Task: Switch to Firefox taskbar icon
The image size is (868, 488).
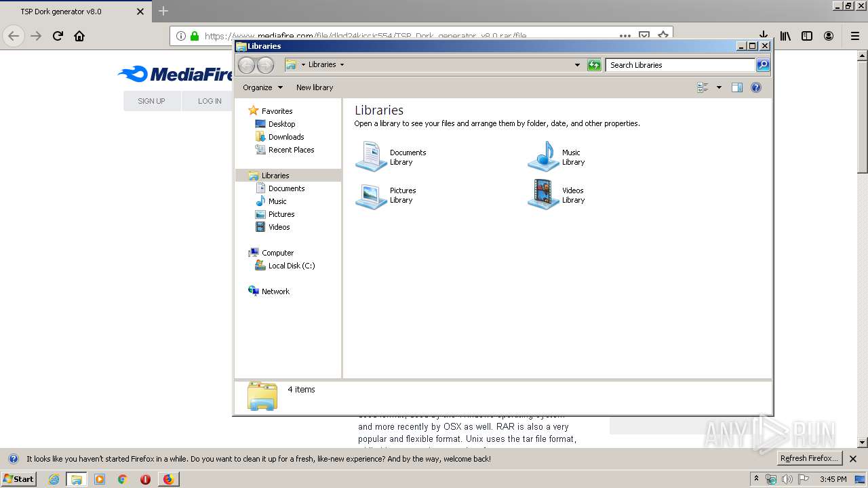Action: 168,479
